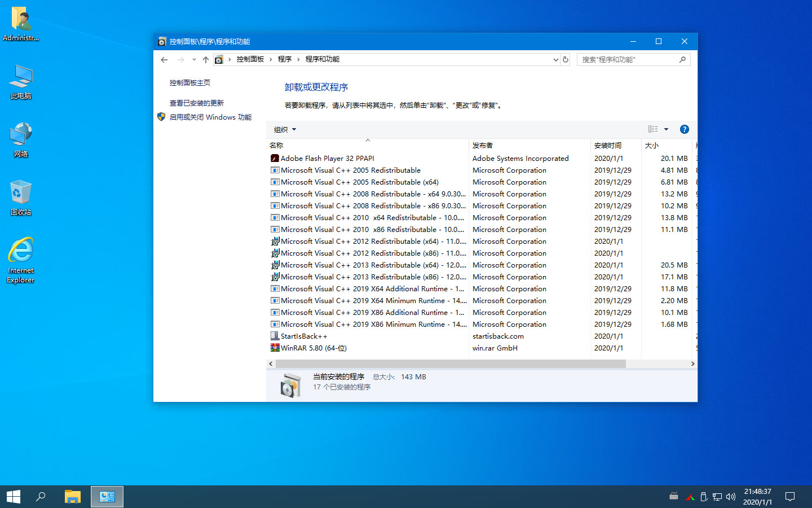Expand the address bar history dropdown
Viewport: 812px width, 508px height.
[556, 59]
